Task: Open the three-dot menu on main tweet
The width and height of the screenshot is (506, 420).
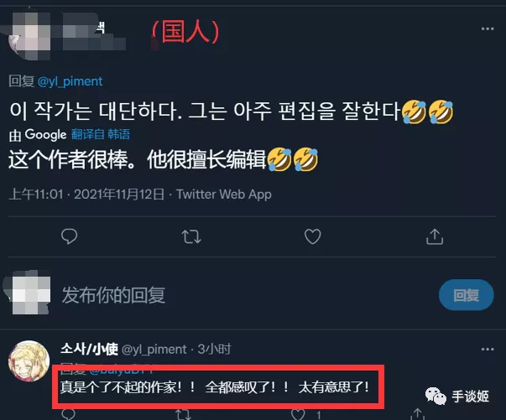Action: [488, 29]
